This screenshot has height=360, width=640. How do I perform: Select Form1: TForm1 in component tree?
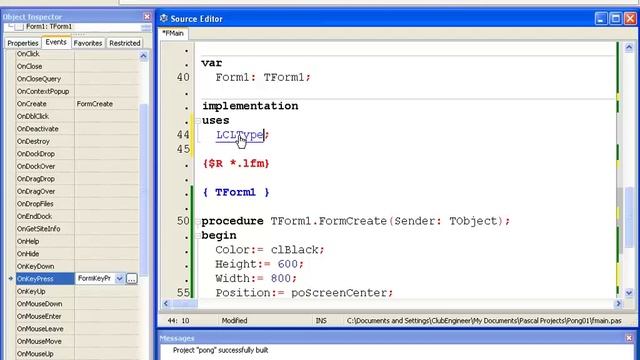pyautogui.click(x=49, y=27)
